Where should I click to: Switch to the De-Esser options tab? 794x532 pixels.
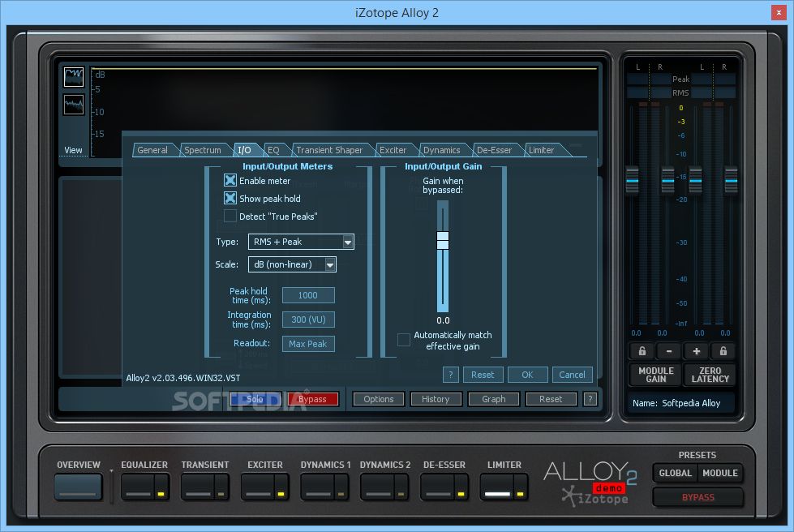(x=494, y=150)
